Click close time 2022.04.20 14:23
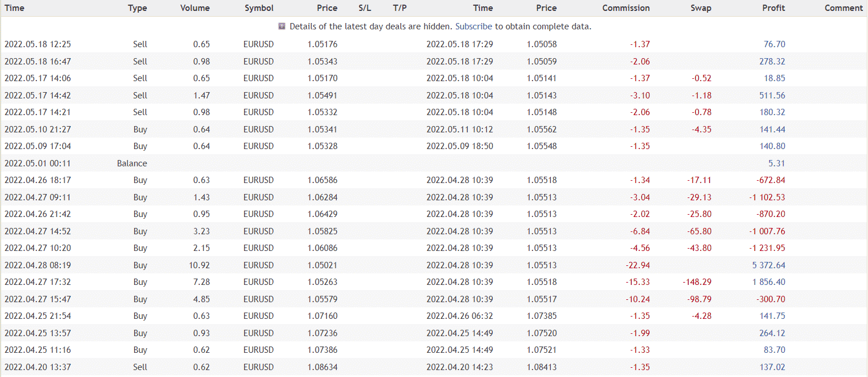868x377 pixels. [x=460, y=367]
